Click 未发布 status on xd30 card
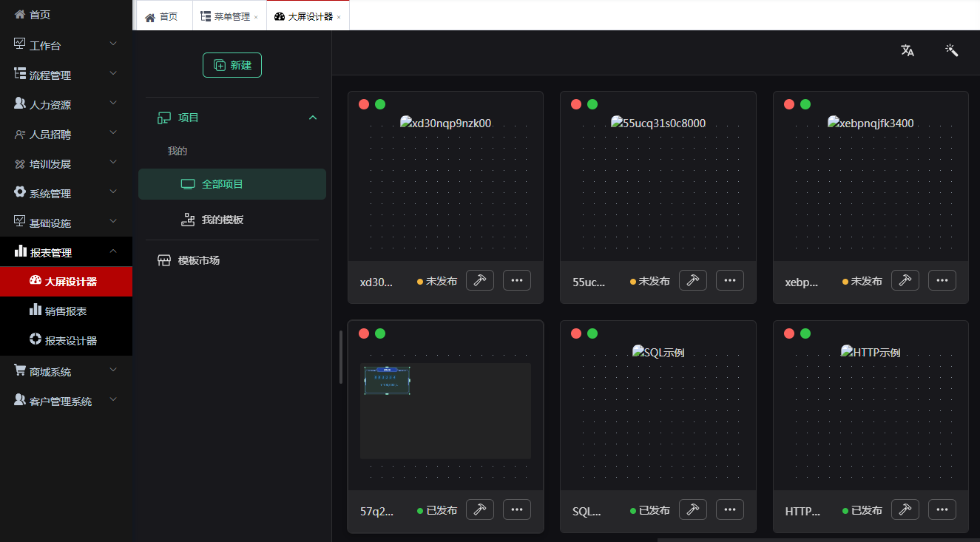 click(x=437, y=281)
